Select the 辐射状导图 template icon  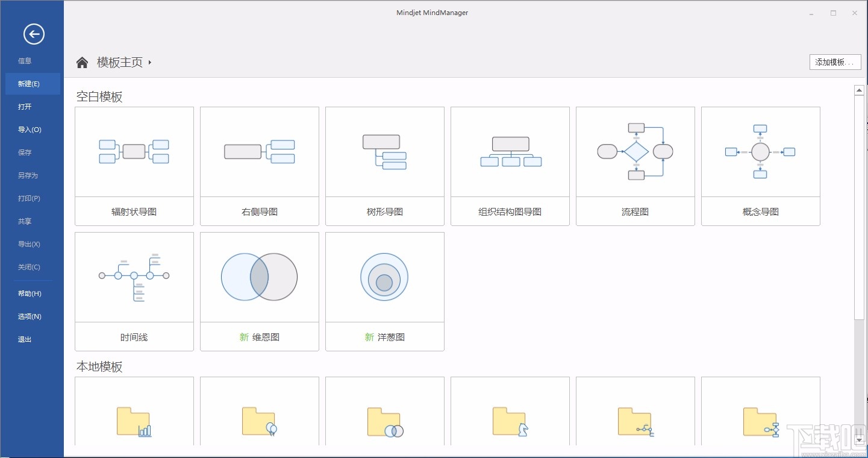pyautogui.click(x=134, y=151)
